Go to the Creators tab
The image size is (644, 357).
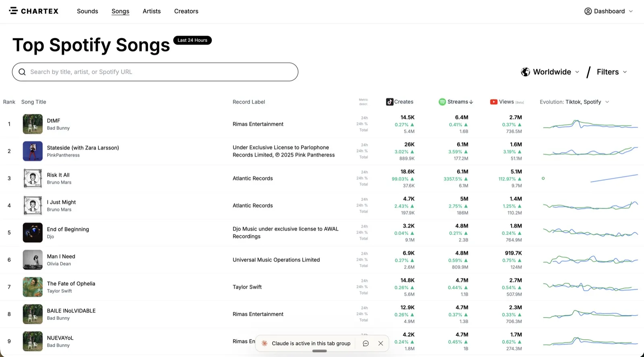coord(186,11)
